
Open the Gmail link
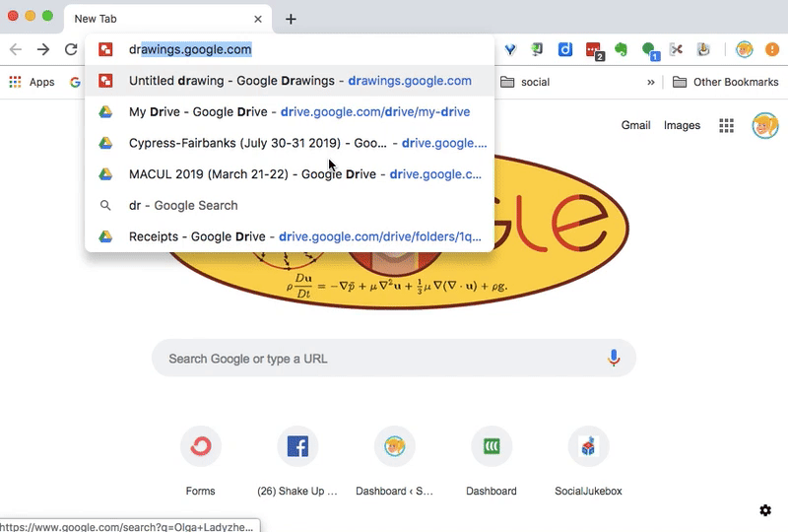click(x=635, y=125)
